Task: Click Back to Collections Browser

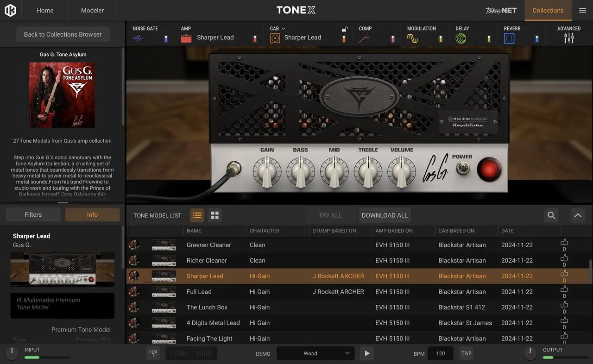Action: pyautogui.click(x=63, y=34)
